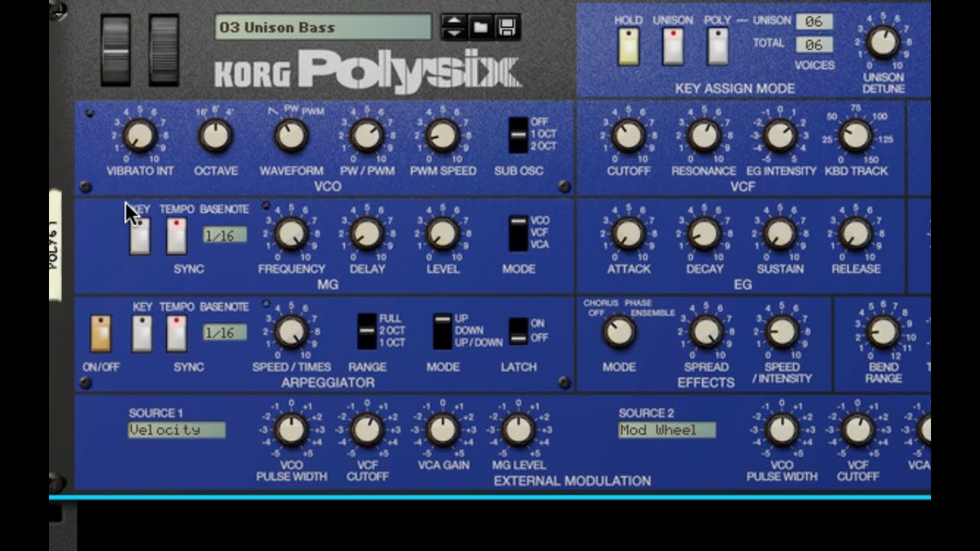Toggle the HOLD key assign button

tap(628, 47)
